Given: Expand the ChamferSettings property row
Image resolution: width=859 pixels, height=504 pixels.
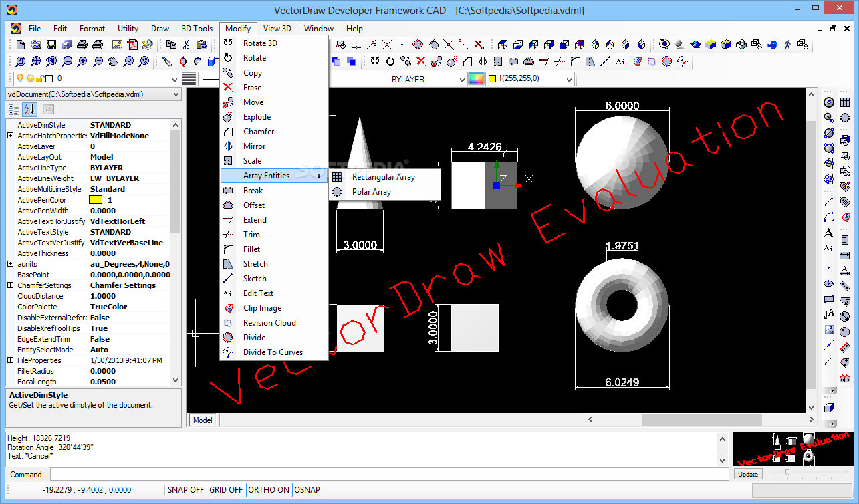Looking at the screenshot, I should pyautogui.click(x=11, y=285).
